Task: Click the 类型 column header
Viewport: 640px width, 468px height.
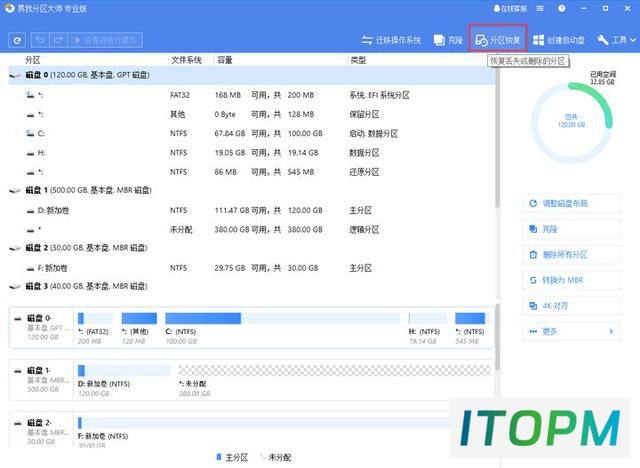Action: (358, 60)
